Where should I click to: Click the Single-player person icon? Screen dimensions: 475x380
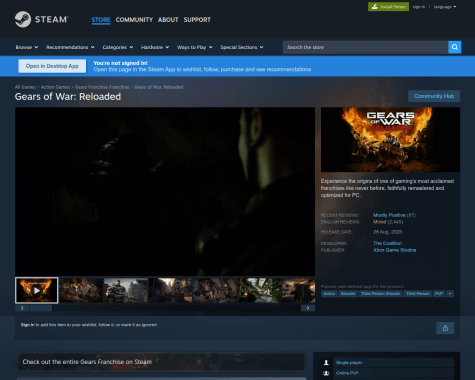pyautogui.click(x=326, y=362)
